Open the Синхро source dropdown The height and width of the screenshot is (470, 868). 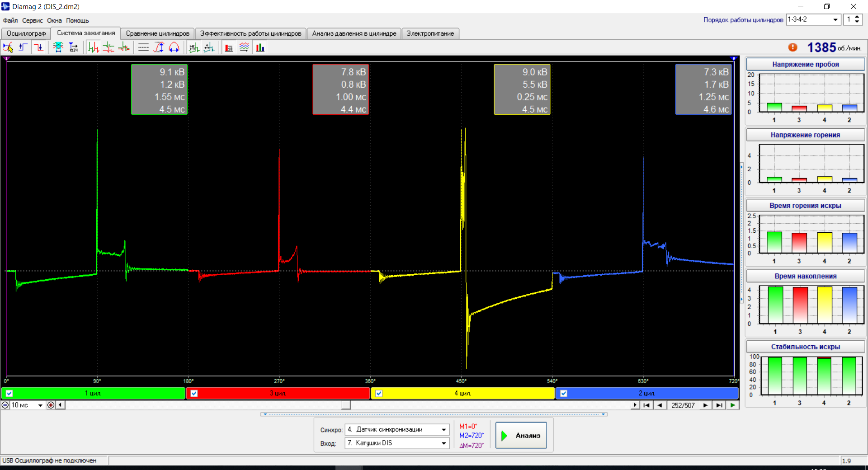[444, 430]
